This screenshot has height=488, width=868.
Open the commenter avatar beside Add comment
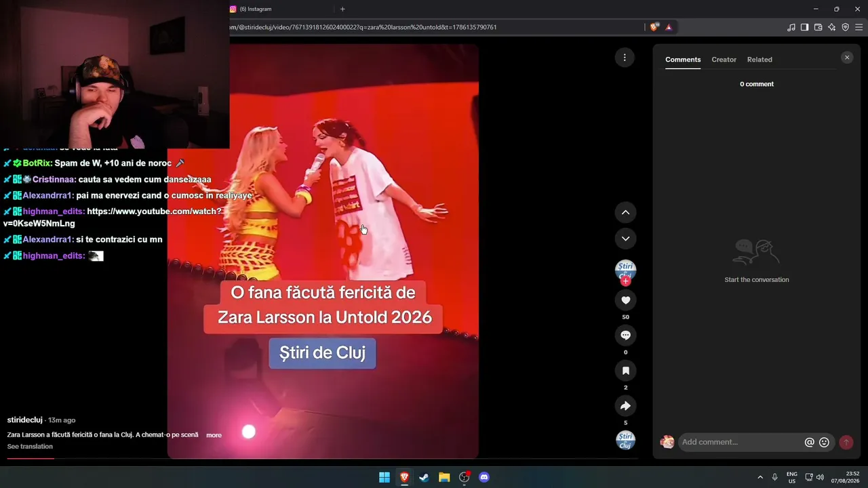pos(667,442)
